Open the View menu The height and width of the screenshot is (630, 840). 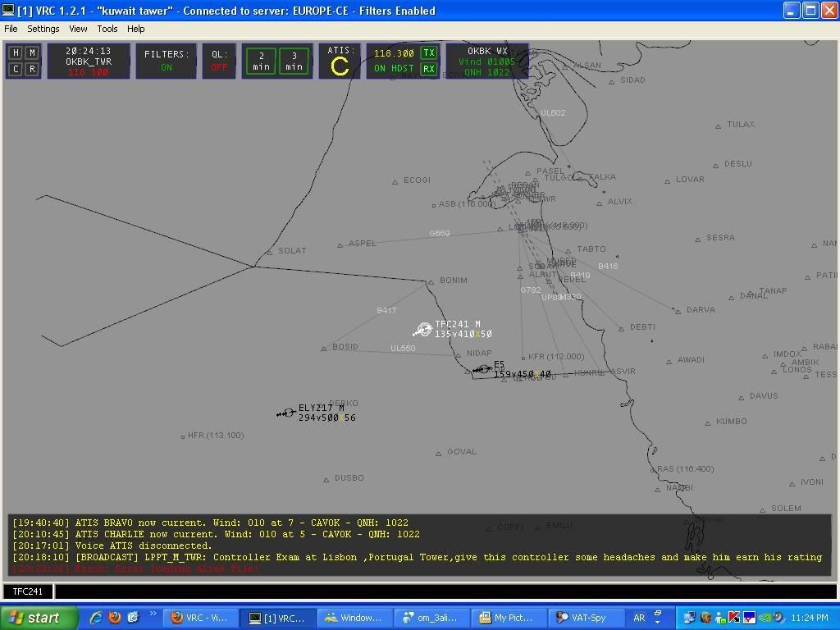click(78, 29)
